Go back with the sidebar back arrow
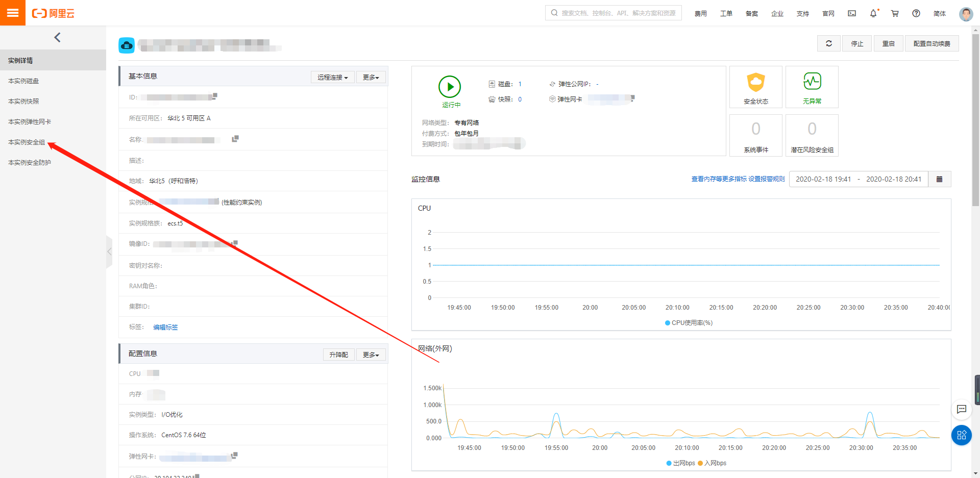 57,37
